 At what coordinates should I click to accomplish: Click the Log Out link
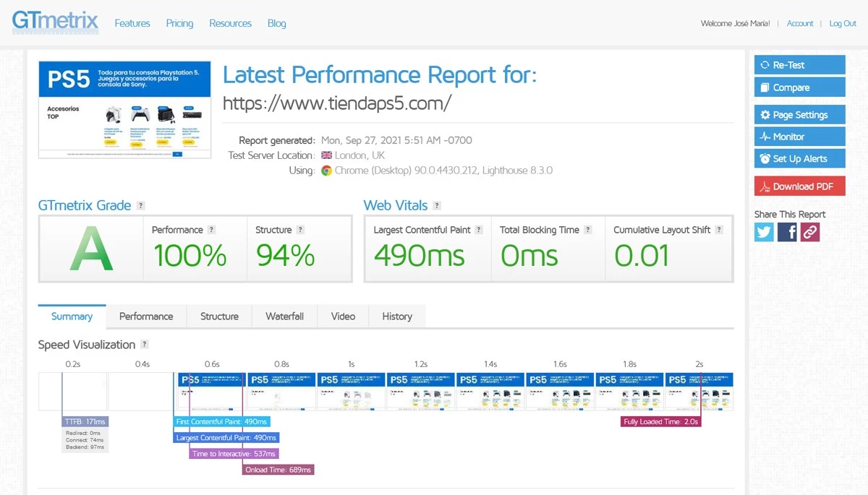843,23
